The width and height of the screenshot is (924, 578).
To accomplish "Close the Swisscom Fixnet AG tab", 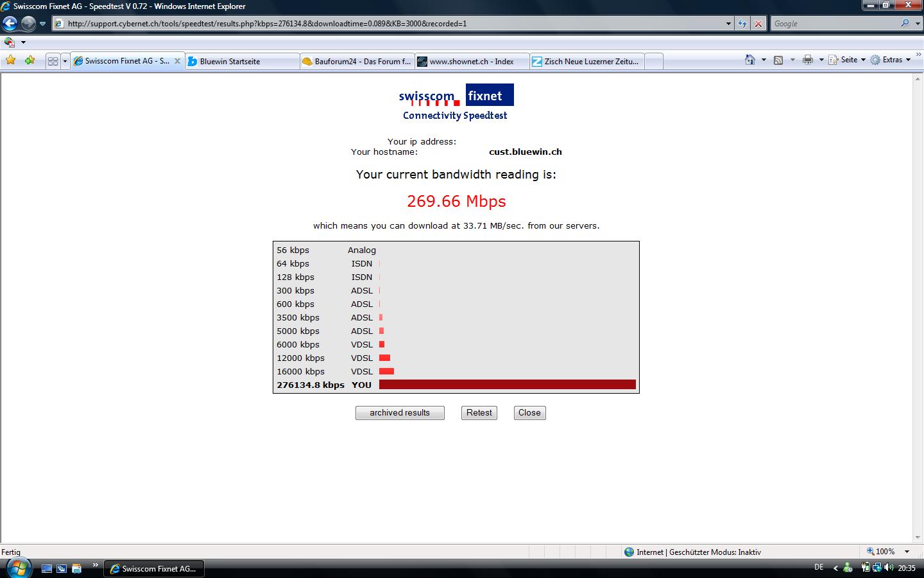I will pos(178,61).
